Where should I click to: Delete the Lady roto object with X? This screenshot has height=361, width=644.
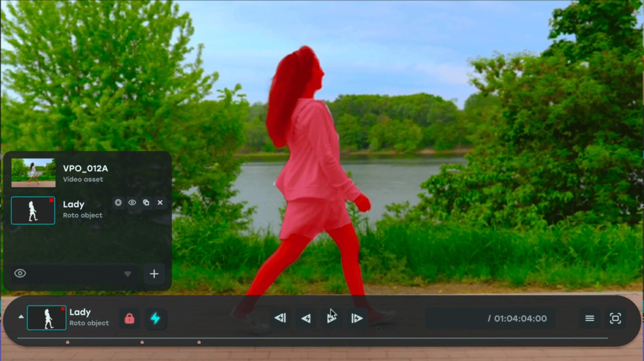160,202
